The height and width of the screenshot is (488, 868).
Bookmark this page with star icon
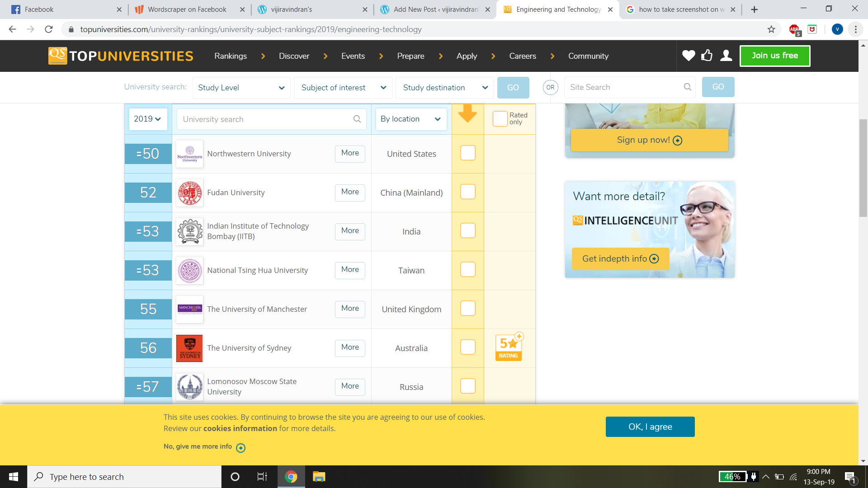click(x=771, y=29)
